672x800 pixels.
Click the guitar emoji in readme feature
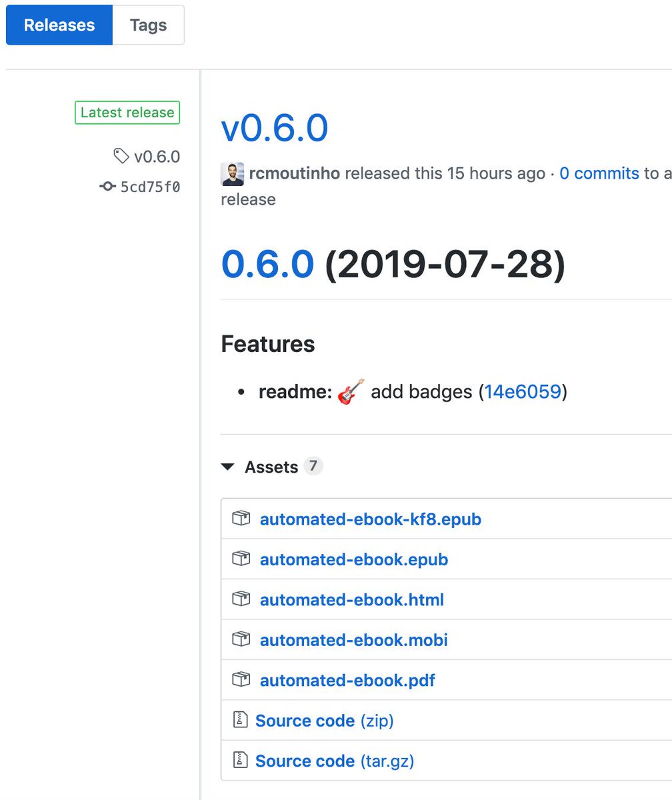(351, 391)
